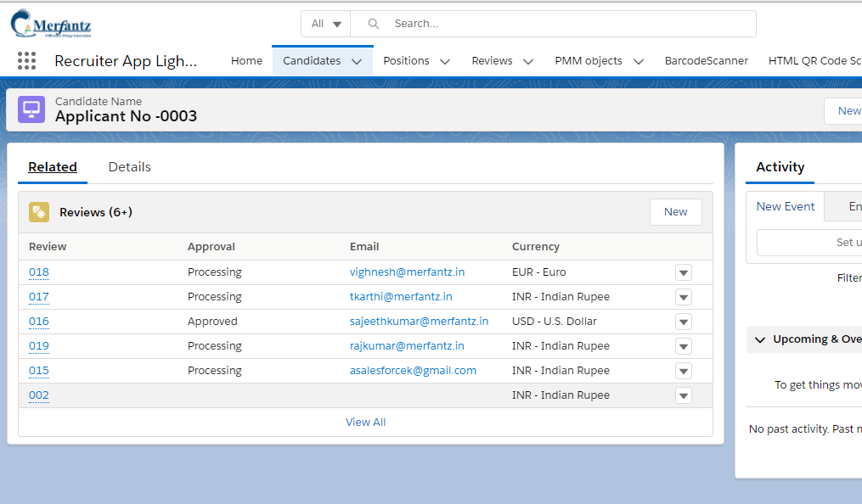Open row actions for review 018

(684, 272)
